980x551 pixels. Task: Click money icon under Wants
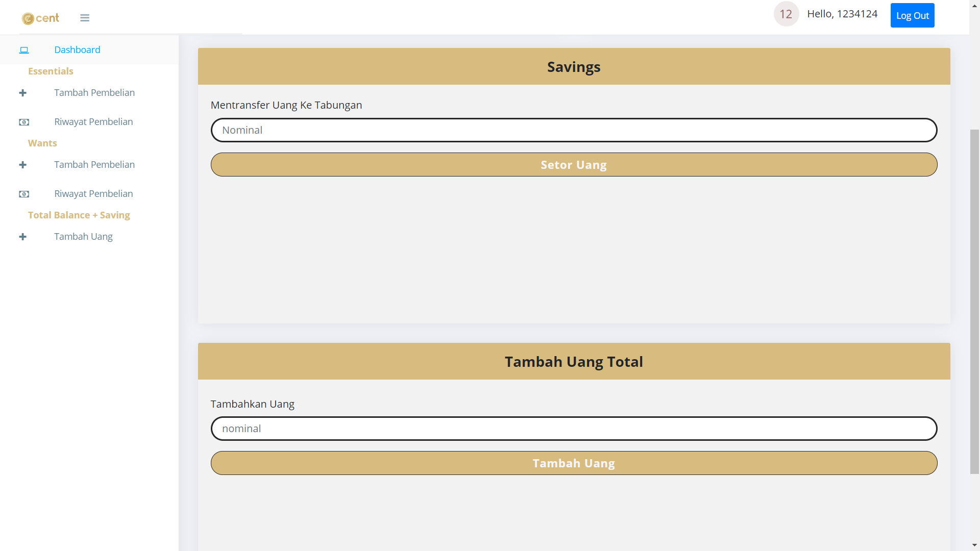[24, 194]
